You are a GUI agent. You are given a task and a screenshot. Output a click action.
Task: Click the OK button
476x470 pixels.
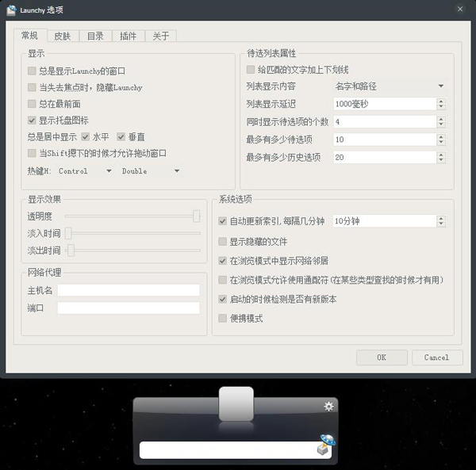[382, 357]
